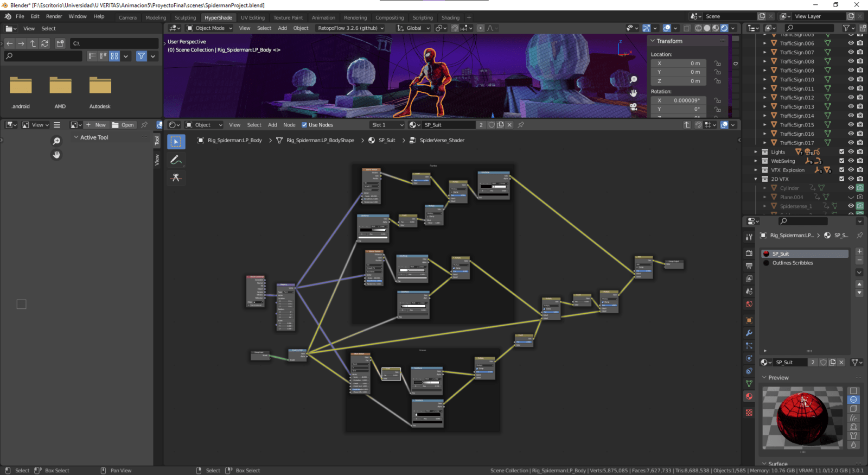Hide TrafficSign.010 in viewport
This screenshot has height=475, width=868.
coord(851,79)
